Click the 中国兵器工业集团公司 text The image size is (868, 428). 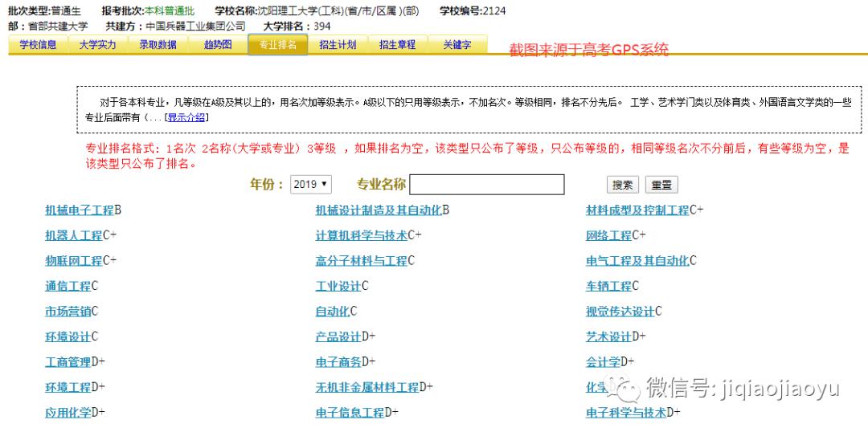click(x=195, y=26)
